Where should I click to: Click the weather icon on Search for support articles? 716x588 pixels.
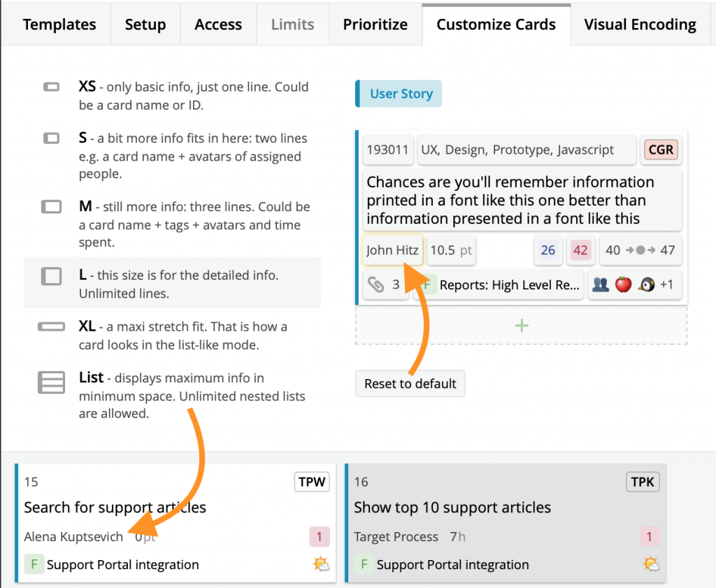(x=321, y=564)
